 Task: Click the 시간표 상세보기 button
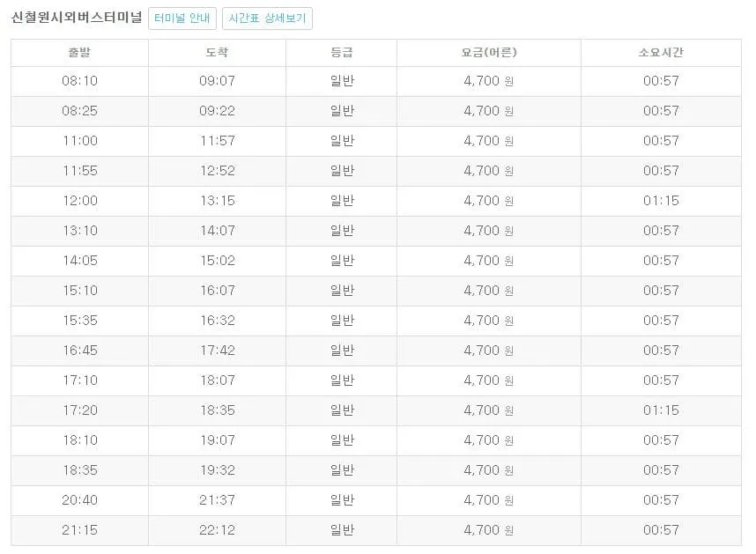pos(264,18)
